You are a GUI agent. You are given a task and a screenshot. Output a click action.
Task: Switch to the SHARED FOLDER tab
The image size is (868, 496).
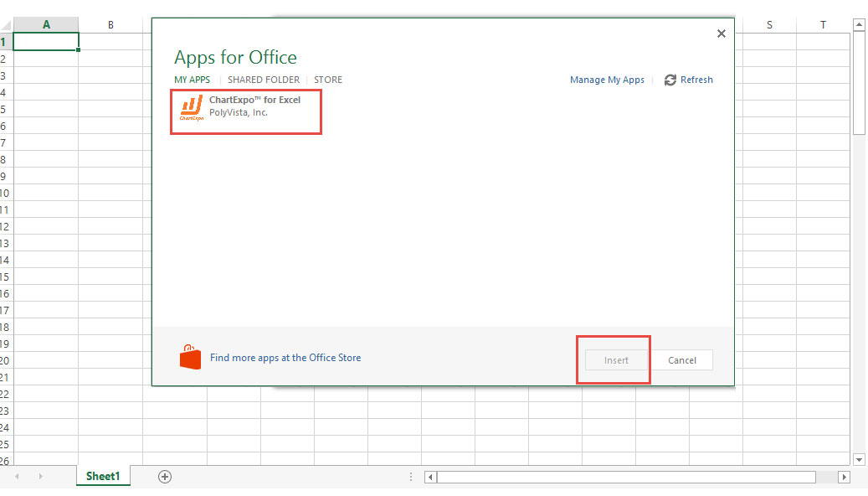pos(264,80)
